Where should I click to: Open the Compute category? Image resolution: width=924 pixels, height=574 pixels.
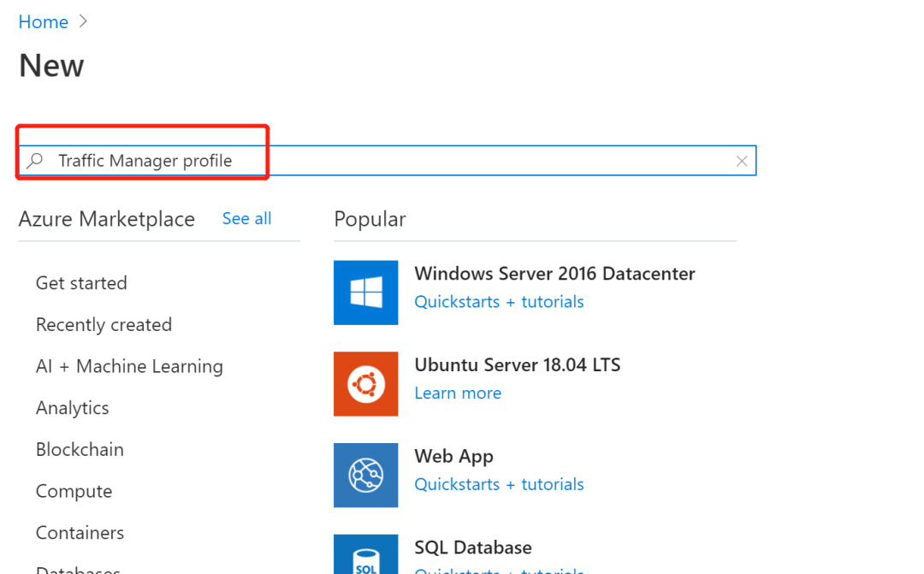74,492
